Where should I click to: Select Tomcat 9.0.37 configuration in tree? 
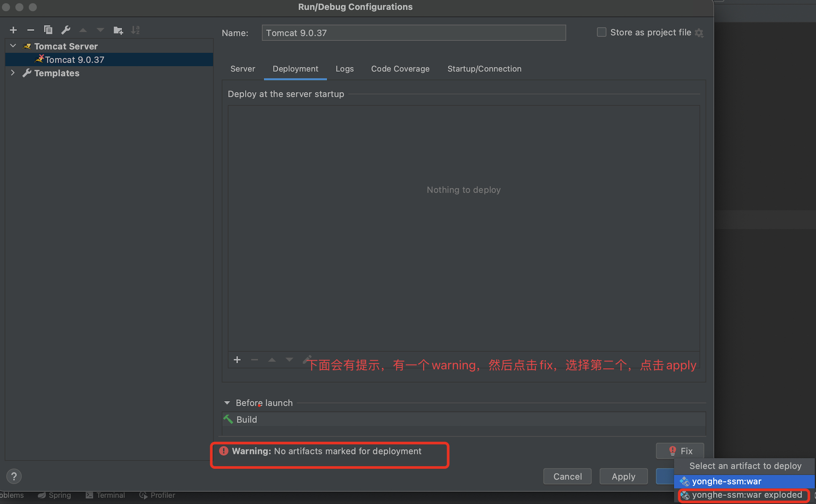pos(109,60)
